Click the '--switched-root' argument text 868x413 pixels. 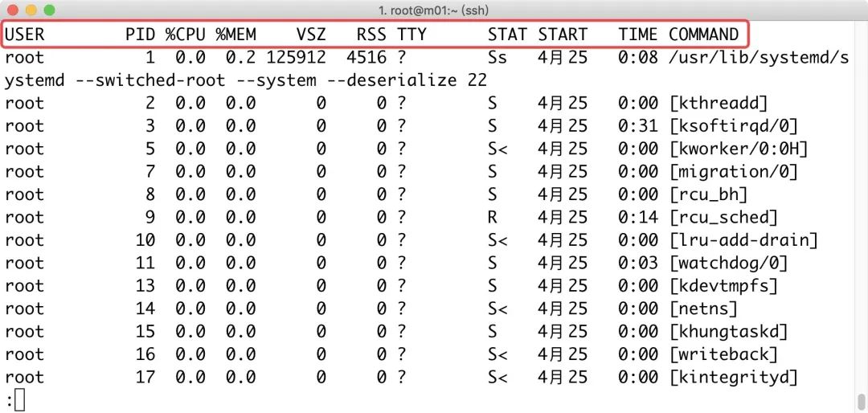[x=150, y=80]
